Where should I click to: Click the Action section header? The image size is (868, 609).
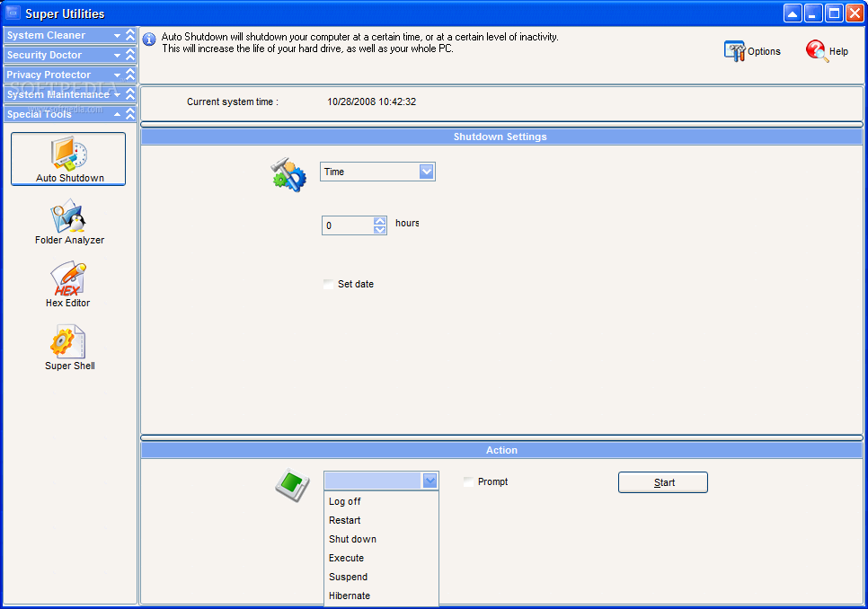[x=501, y=450]
